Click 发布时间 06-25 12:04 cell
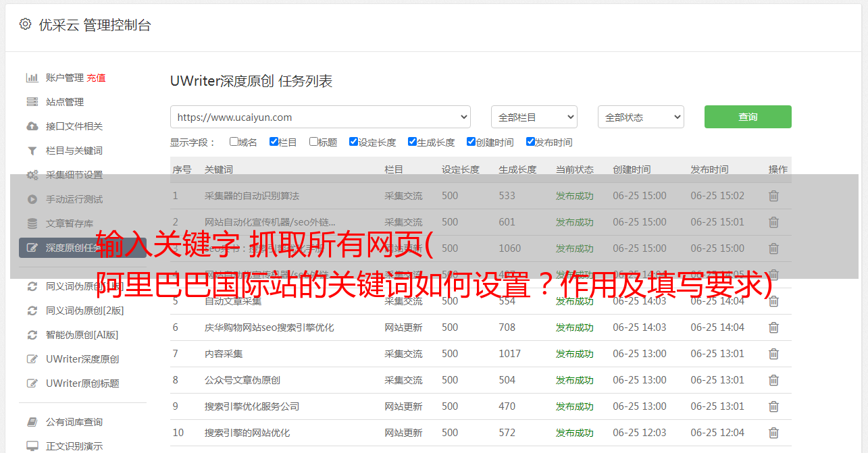868x453 pixels. (717, 433)
